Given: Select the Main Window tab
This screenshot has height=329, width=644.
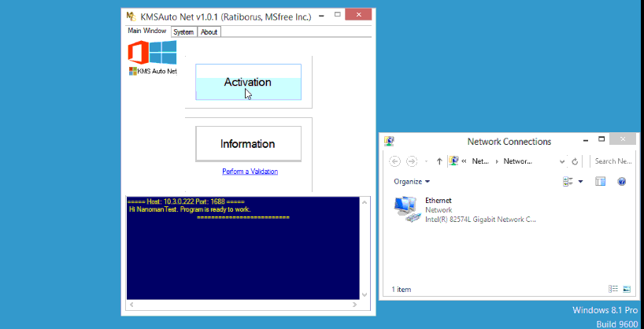Looking at the screenshot, I should coord(147,31).
